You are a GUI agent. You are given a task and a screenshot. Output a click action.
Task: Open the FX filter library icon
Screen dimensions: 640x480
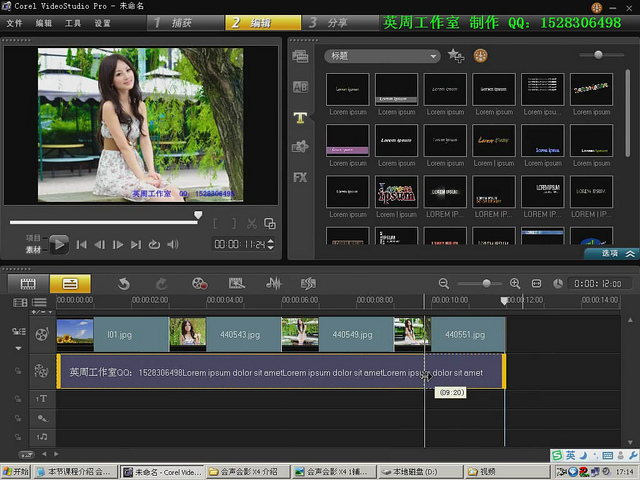click(300, 177)
